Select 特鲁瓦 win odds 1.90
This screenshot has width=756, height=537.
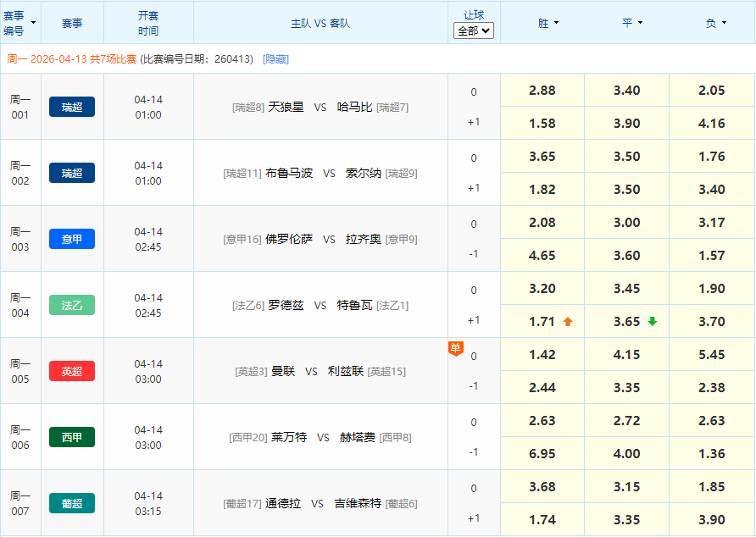coord(712,288)
